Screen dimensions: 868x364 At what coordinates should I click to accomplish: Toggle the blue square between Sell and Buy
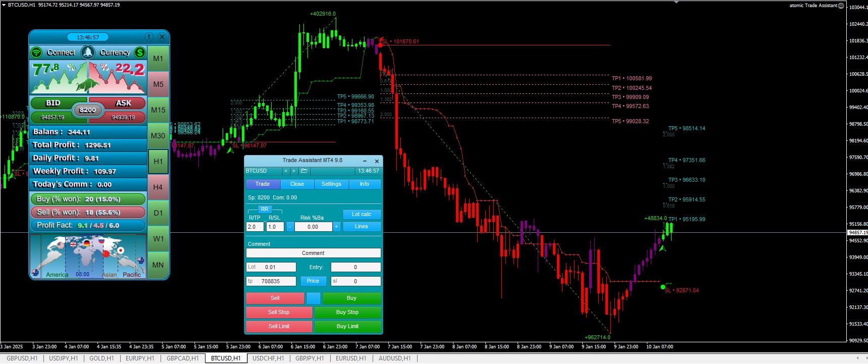(313, 298)
